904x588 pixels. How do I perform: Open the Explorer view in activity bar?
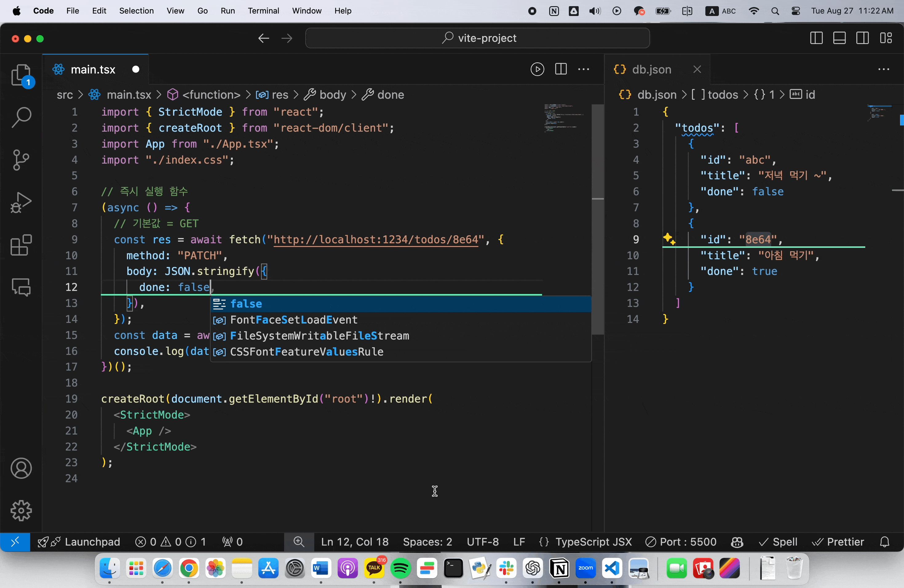tap(21, 75)
